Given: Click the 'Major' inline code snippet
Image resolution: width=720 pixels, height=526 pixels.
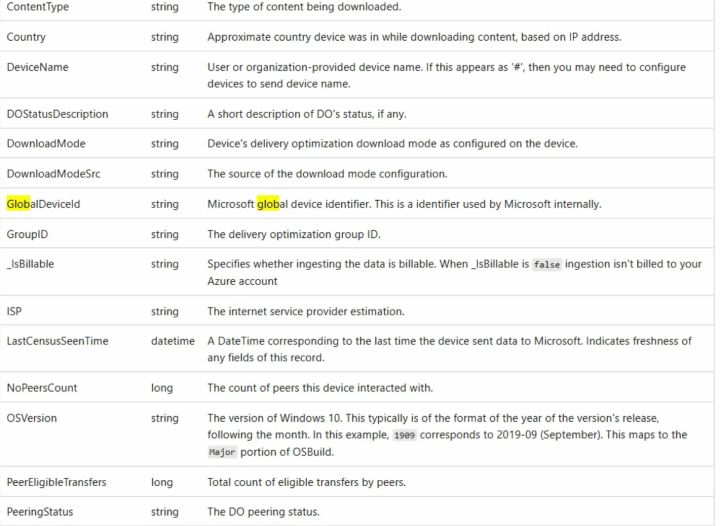Looking at the screenshot, I should [222, 452].
